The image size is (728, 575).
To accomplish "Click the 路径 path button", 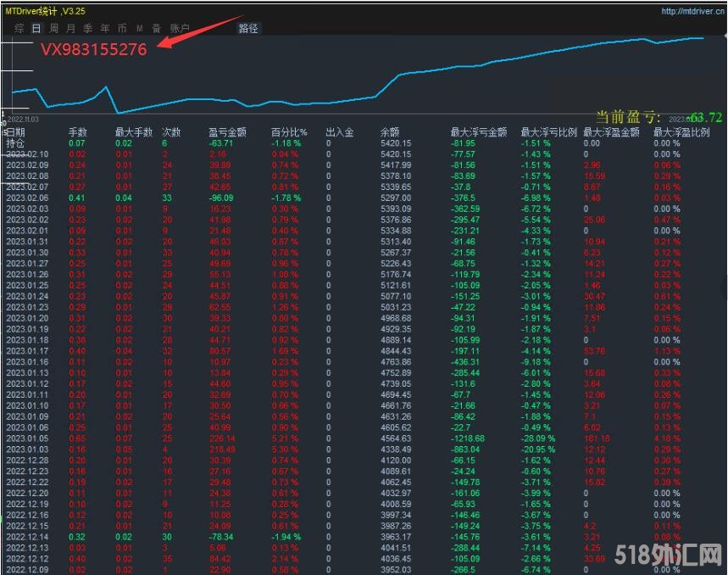I will tap(248, 28).
